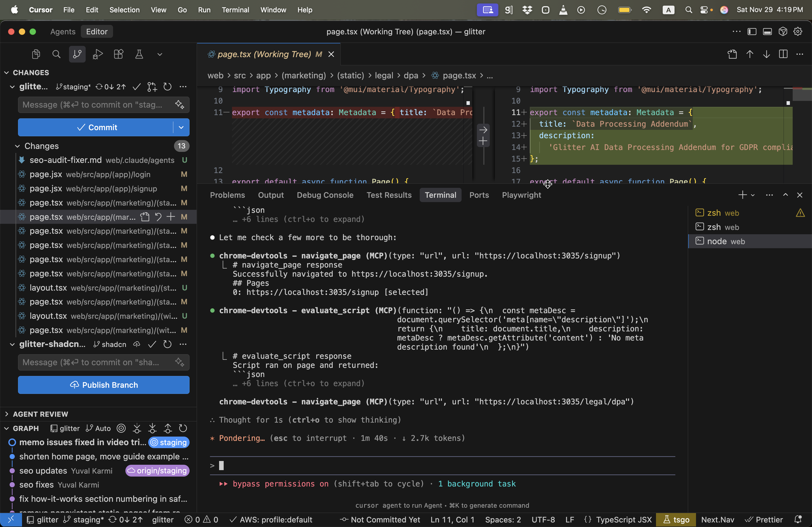Open the Testing flask view
The height and width of the screenshot is (527, 812).
pos(139,54)
